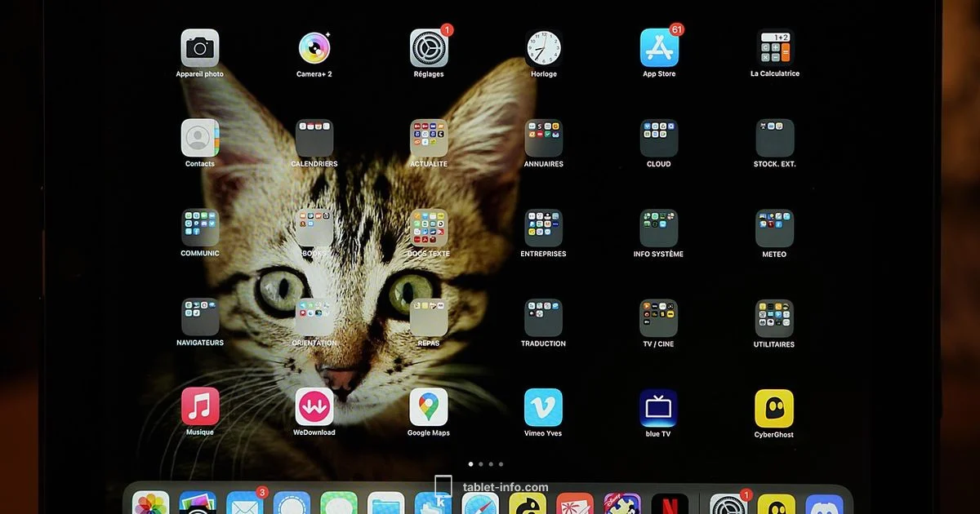Tap the second page indicator dot
This screenshot has height=514, width=980.
coord(480,463)
